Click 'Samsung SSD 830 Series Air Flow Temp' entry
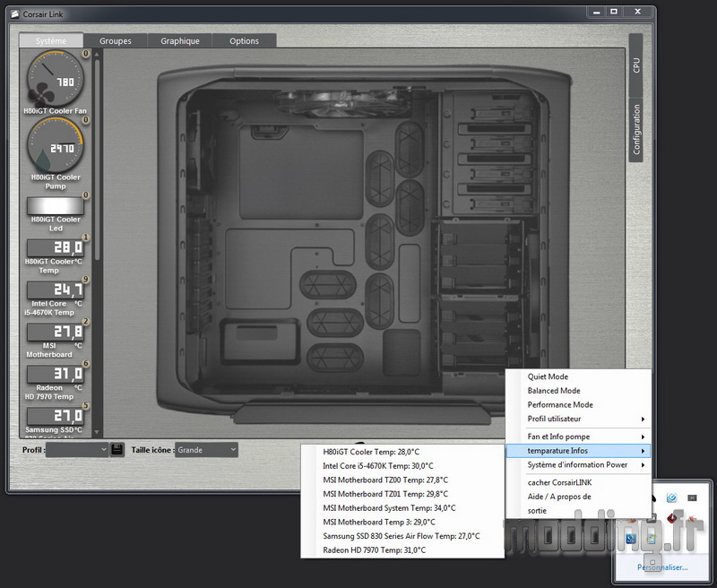 click(402, 536)
